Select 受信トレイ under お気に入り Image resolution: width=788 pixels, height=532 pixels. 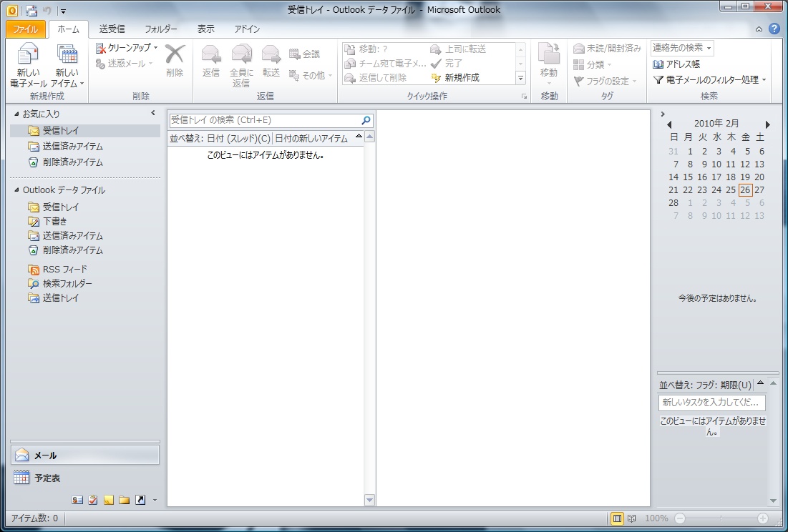point(85,130)
